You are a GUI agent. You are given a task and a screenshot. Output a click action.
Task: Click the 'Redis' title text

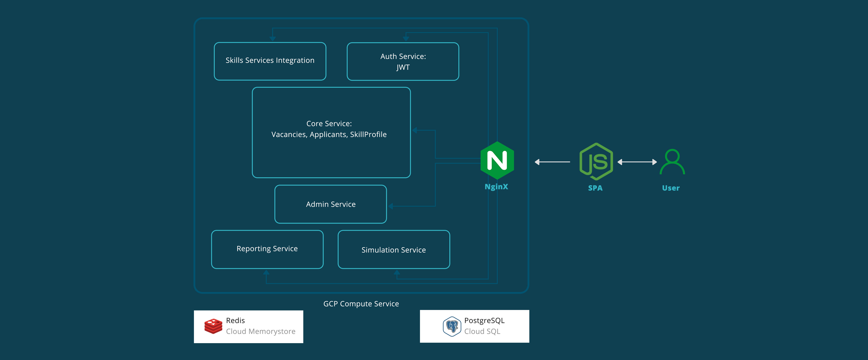point(236,321)
